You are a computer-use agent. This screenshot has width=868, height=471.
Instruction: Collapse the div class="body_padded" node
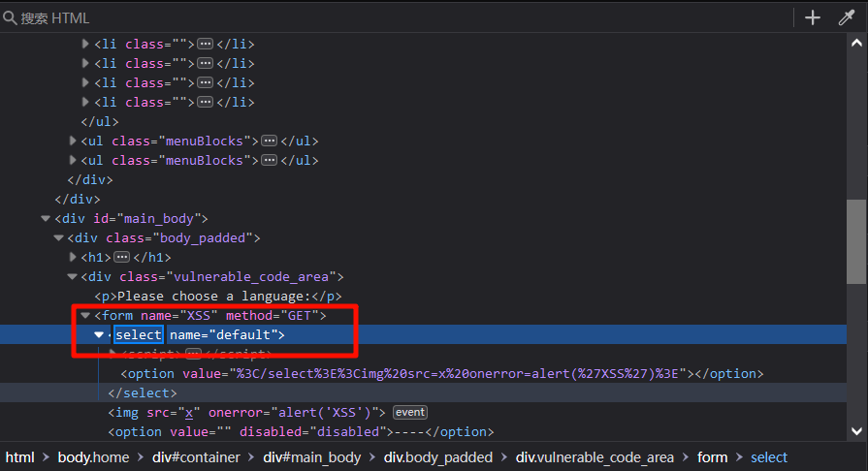59,238
